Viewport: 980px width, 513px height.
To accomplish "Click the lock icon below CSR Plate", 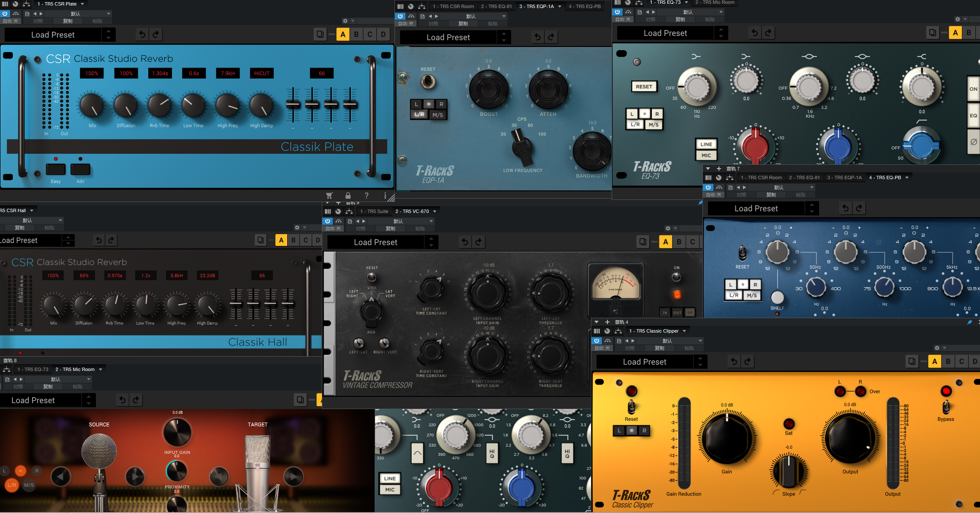I will pos(348,195).
